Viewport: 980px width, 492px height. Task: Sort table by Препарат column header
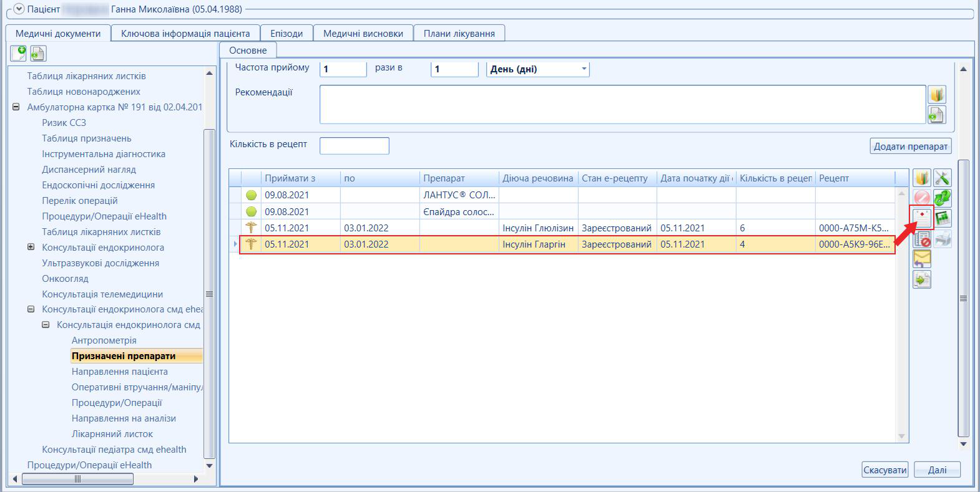pos(459,178)
